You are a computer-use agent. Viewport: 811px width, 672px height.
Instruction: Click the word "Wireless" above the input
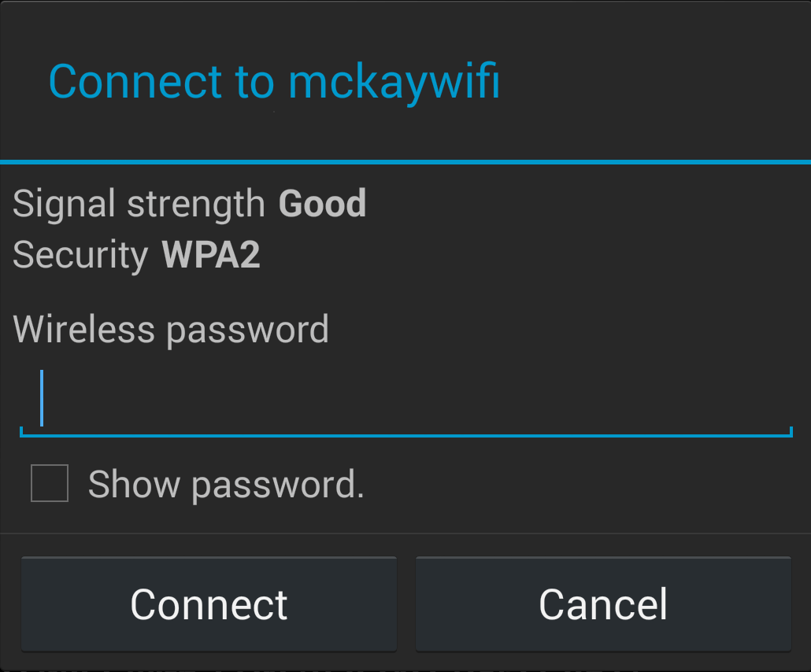coord(83,329)
